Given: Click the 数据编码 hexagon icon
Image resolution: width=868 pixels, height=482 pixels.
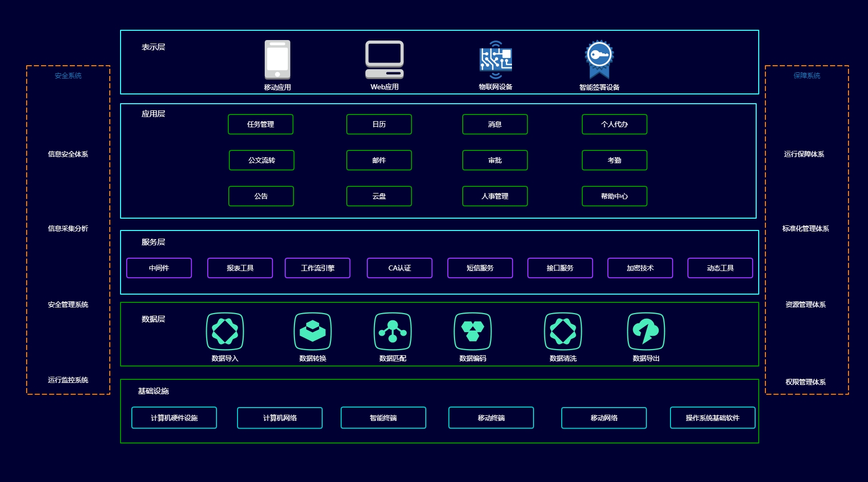Looking at the screenshot, I should click(472, 332).
